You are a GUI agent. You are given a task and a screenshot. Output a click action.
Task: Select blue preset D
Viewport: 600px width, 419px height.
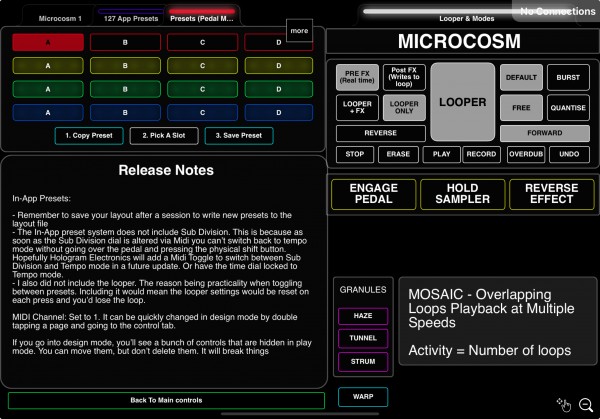(x=279, y=112)
